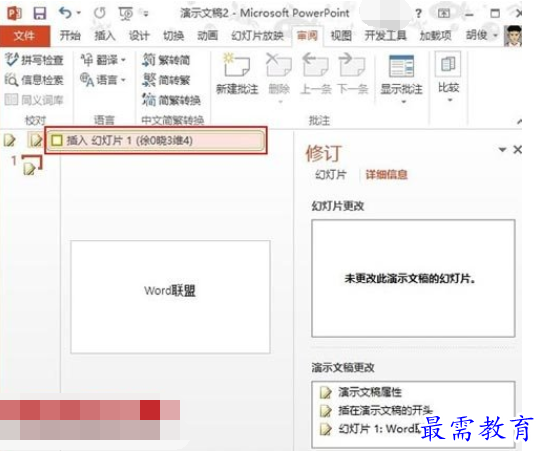Open the 删除 comment dropdown arrow
Image resolution: width=542 pixels, height=460 pixels.
[x=280, y=102]
